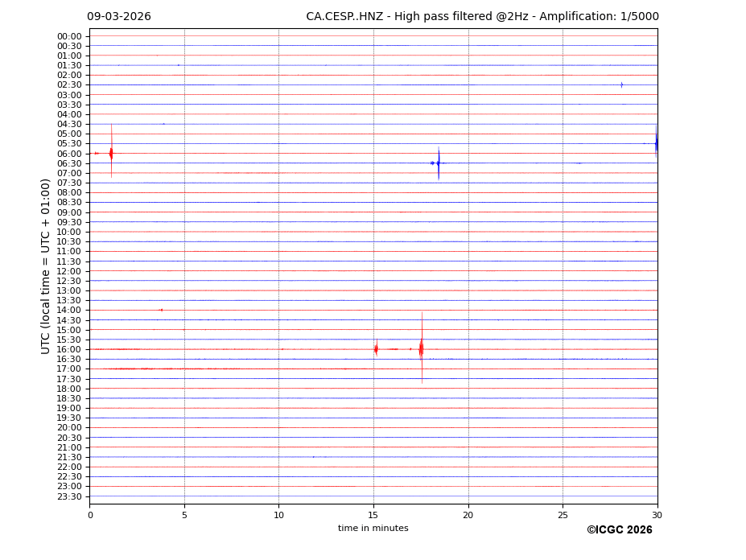Select the 00:00 time label
The height and width of the screenshot is (560, 746).
pyautogui.click(x=69, y=36)
